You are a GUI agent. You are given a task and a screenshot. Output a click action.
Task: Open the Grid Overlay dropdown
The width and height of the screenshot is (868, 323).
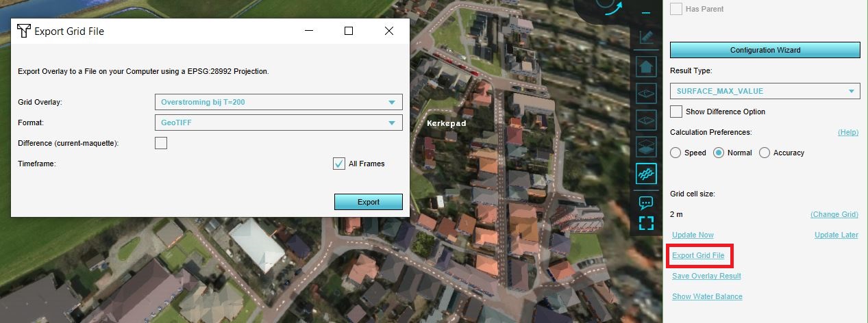278,103
